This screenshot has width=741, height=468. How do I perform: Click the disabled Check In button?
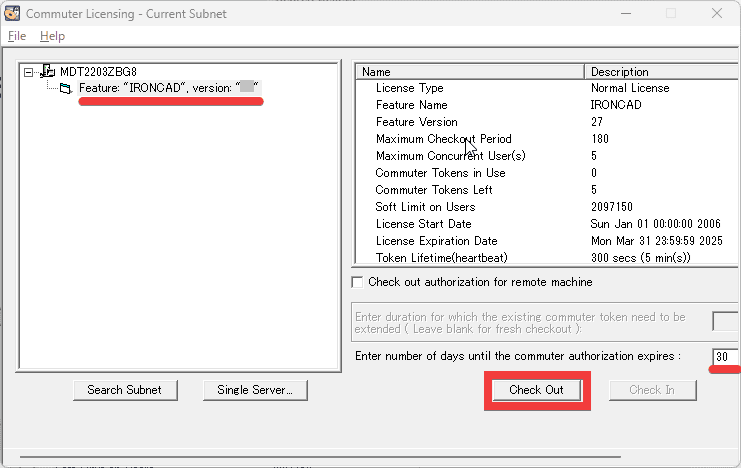point(652,390)
